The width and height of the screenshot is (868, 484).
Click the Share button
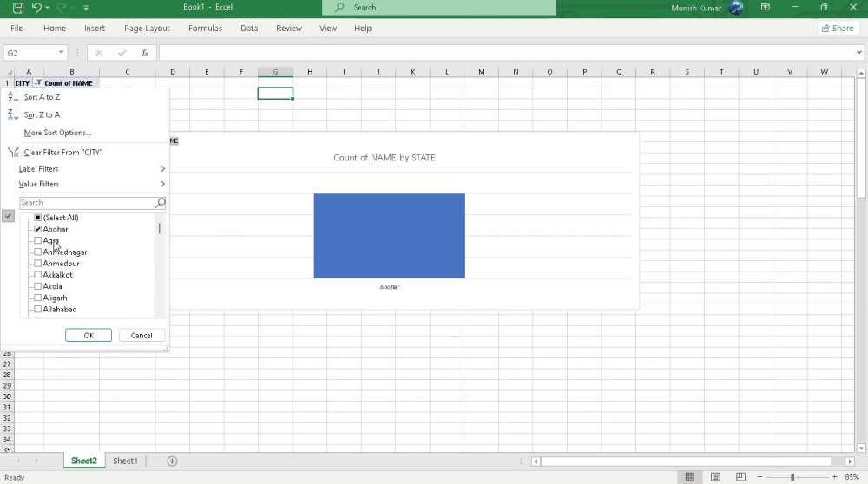[838, 29]
